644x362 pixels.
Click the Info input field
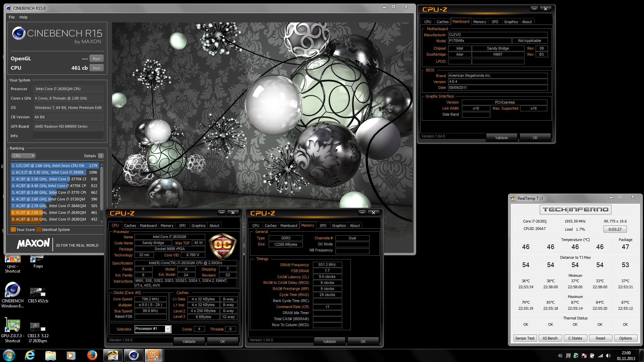click(68, 136)
